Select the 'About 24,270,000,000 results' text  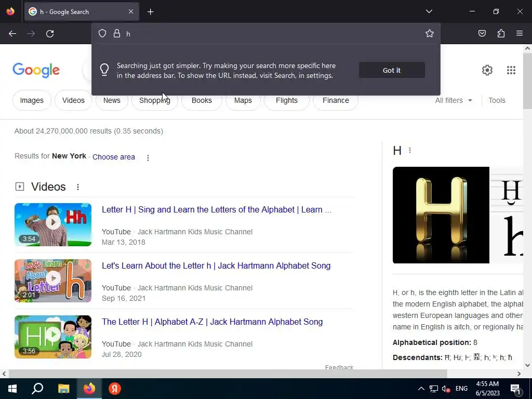coord(89,131)
